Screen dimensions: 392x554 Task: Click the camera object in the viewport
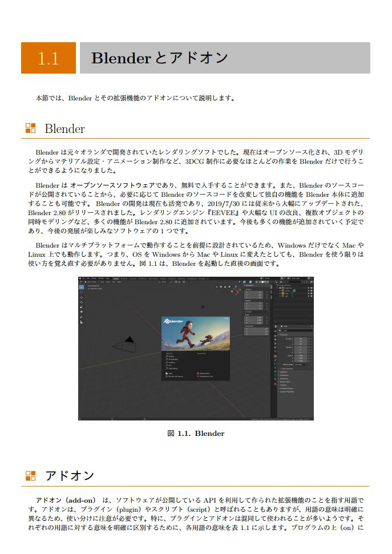pos(124,345)
